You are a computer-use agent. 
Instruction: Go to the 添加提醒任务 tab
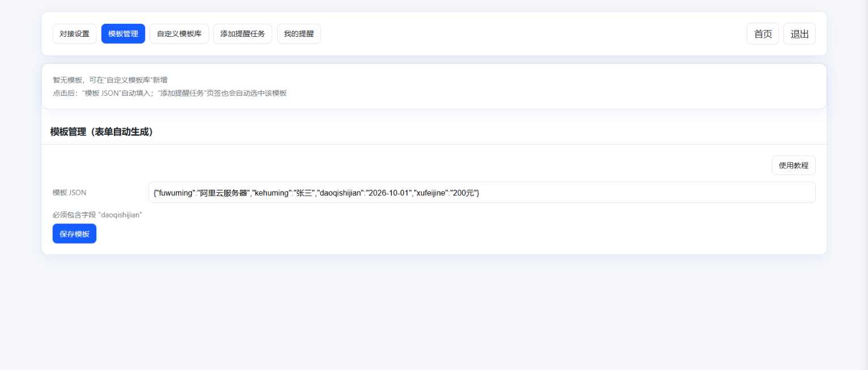[x=242, y=33]
